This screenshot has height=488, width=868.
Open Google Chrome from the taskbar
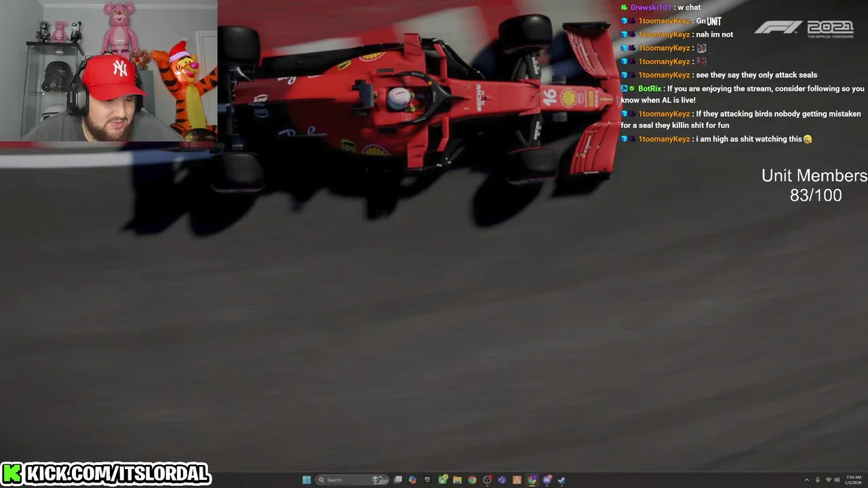click(x=472, y=480)
